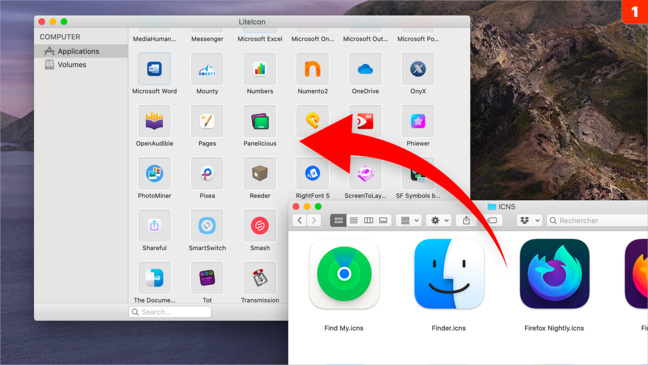Open Applications in LiteIcon sidebar
This screenshot has width=648, height=365.
(81, 51)
